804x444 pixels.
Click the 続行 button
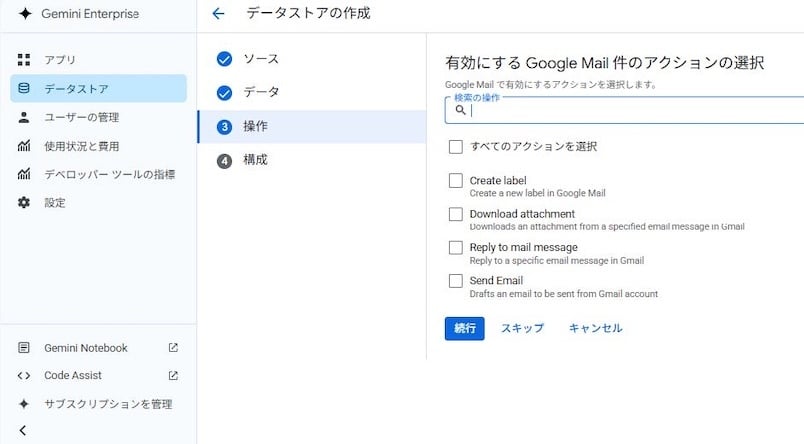tap(465, 328)
